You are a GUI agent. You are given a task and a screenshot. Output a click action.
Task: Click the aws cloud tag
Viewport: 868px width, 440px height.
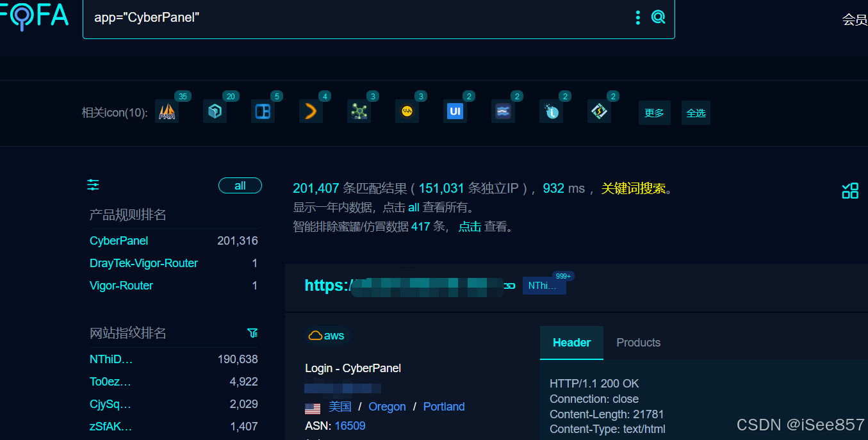pyautogui.click(x=327, y=336)
